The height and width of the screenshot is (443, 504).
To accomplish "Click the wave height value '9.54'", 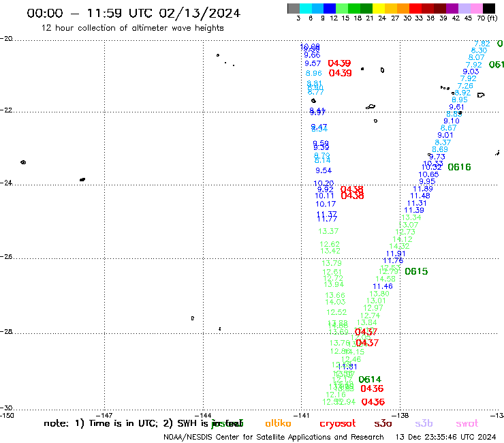I will coord(324,170).
